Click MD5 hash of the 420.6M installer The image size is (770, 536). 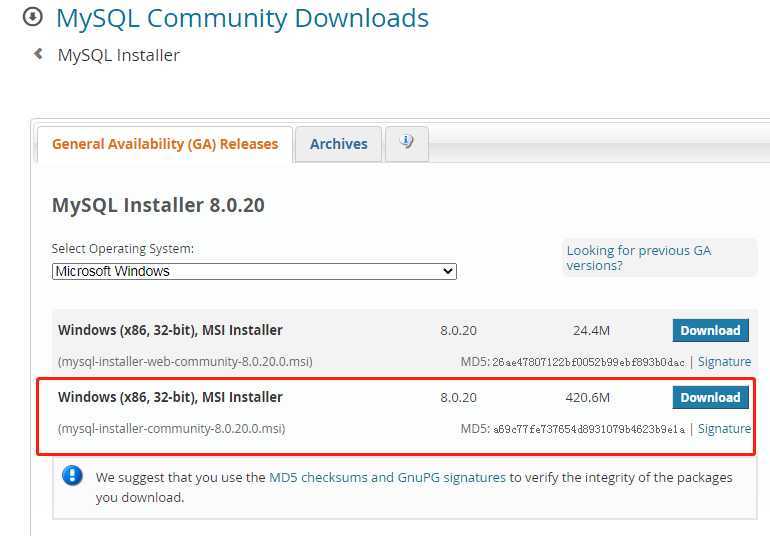589,429
